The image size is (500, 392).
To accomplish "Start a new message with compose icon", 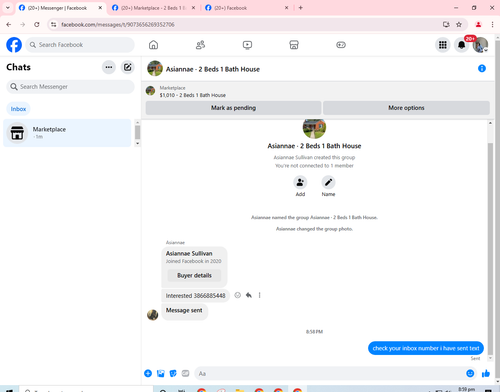I will tap(128, 67).
